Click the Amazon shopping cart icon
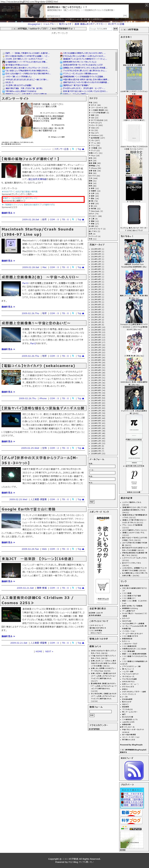149x868 pixels. click(x=103, y=586)
